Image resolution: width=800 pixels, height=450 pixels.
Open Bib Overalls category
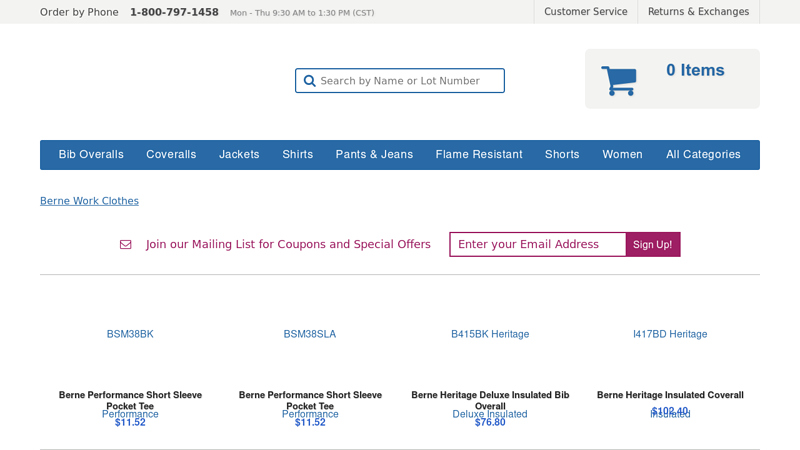[91, 155]
